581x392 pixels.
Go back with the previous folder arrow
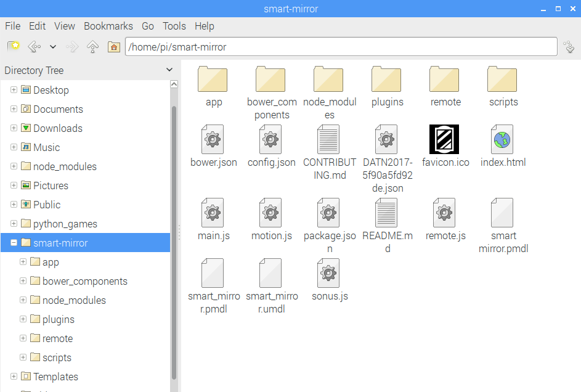(35, 47)
